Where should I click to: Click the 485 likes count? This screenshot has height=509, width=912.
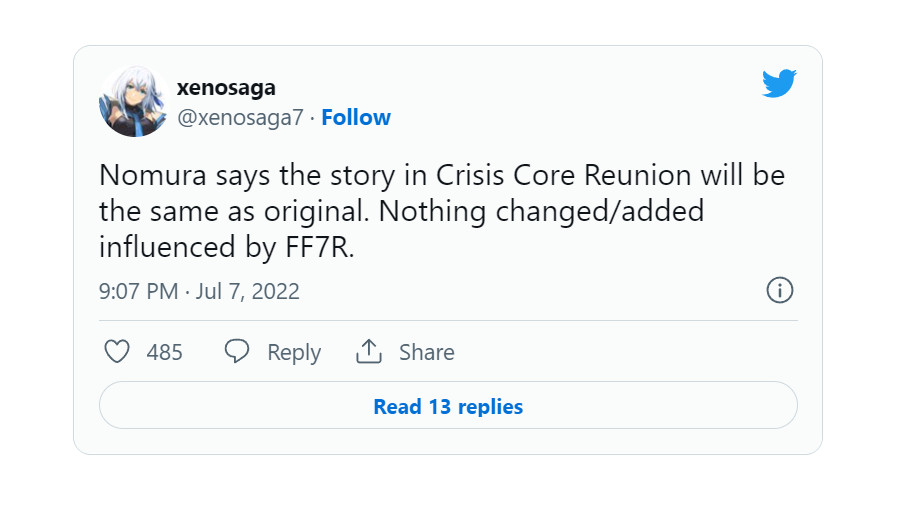[x=164, y=352]
